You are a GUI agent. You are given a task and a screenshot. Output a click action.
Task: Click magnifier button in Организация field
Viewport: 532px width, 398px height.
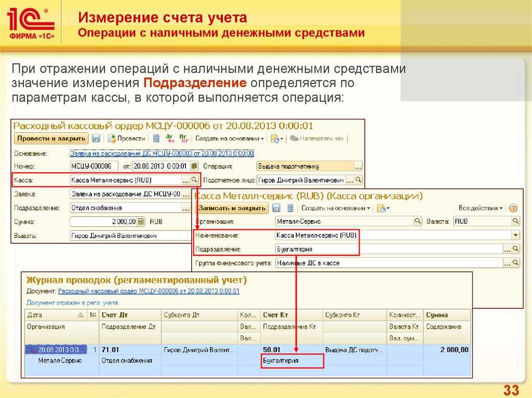coord(417,222)
